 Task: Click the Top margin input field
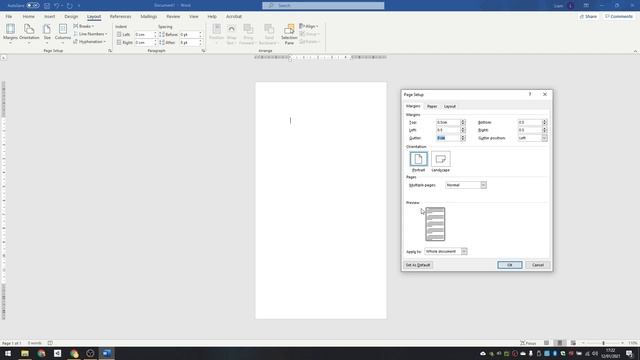(x=448, y=122)
